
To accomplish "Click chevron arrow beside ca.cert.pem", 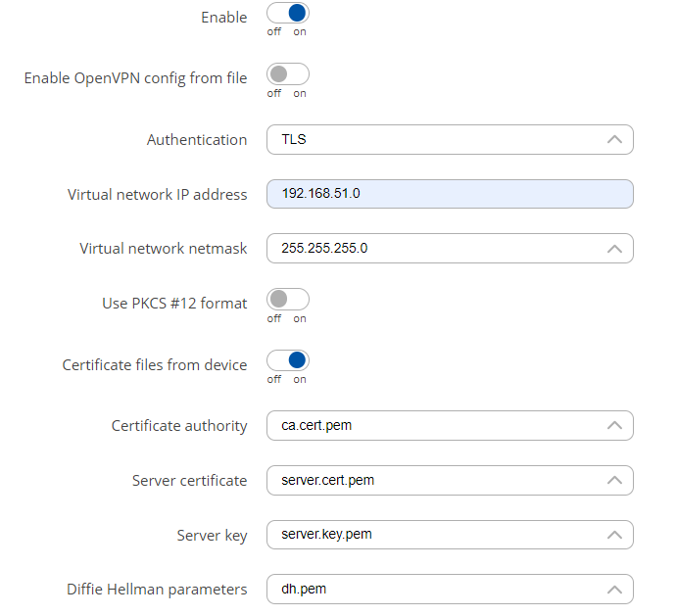I will pos(614,425).
